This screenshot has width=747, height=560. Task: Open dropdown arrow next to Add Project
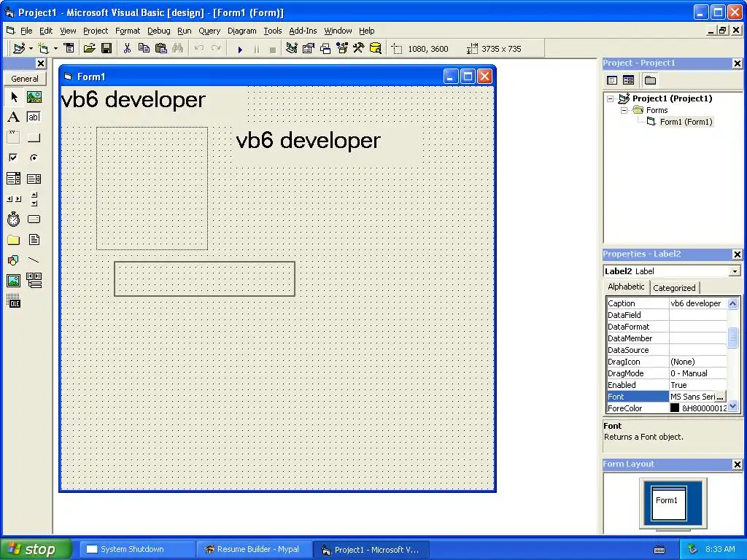pos(31,49)
